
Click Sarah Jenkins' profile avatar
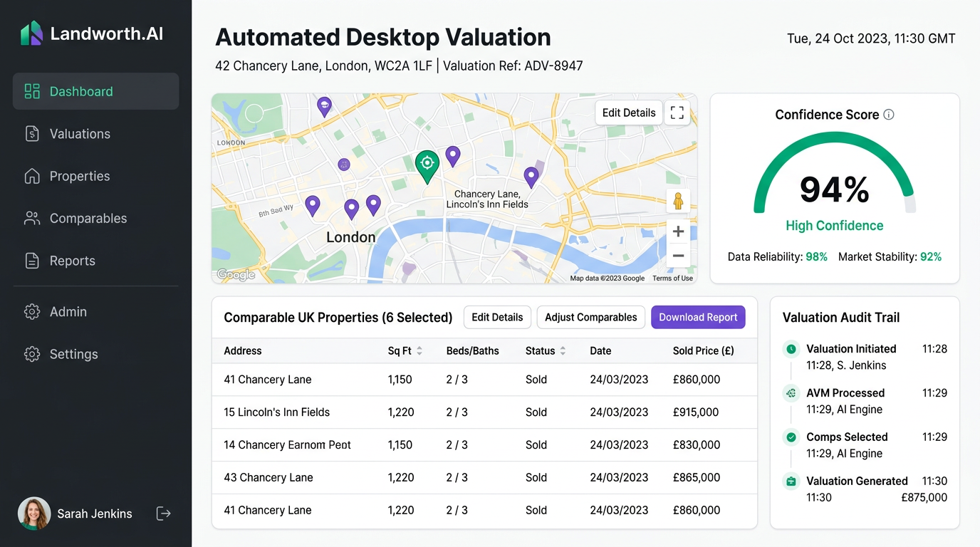point(33,513)
